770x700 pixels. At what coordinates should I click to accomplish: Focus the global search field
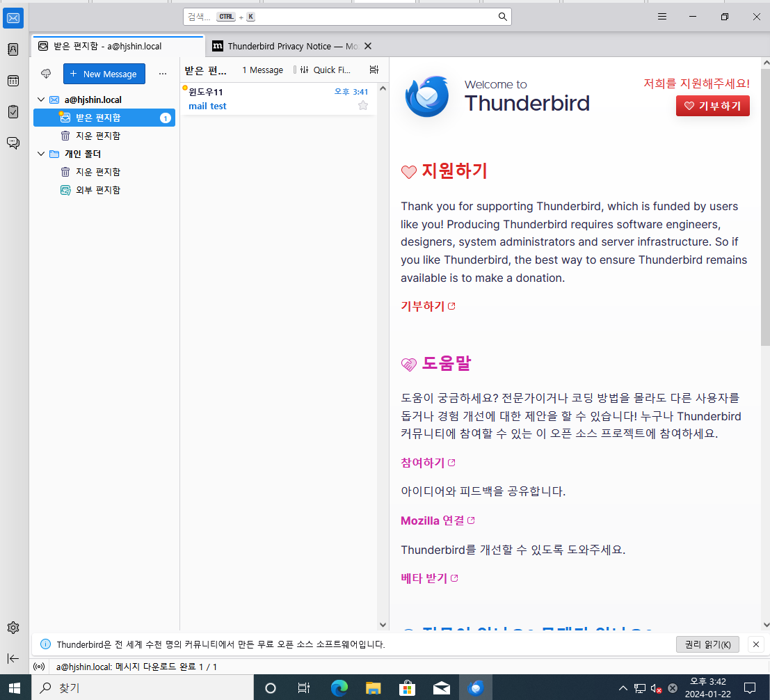point(347,17)
